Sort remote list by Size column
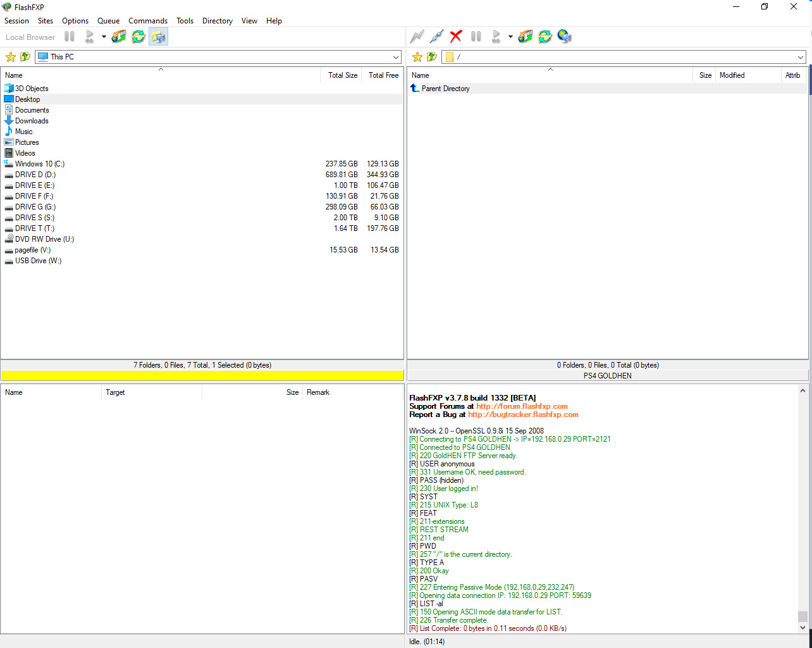This screenshot has height=648, width=812. click(704, 75)
